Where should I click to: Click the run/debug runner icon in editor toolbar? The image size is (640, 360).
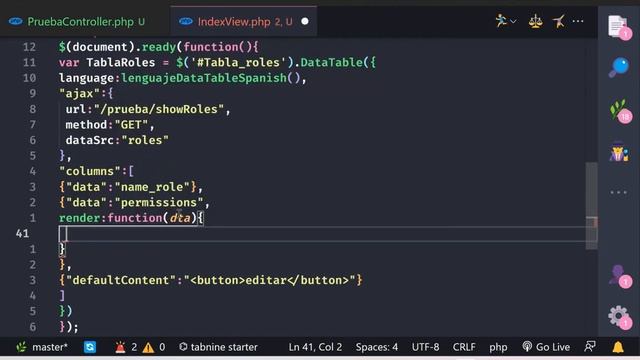(x=501, y=20)
